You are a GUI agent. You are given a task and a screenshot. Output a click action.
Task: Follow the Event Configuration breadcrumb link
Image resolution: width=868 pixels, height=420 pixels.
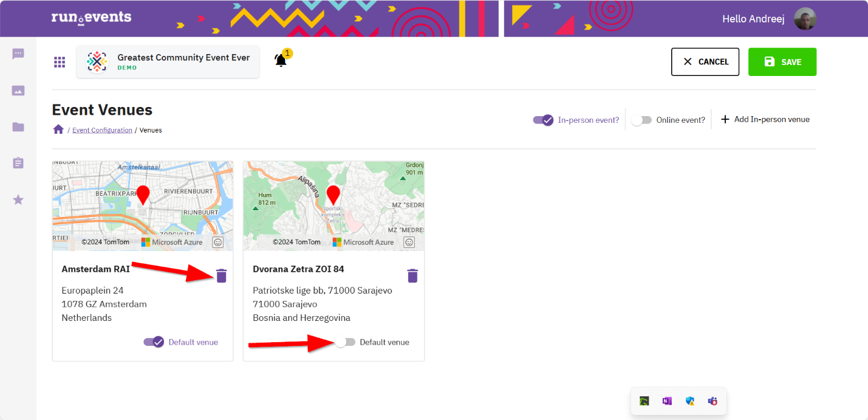point(102,130)
